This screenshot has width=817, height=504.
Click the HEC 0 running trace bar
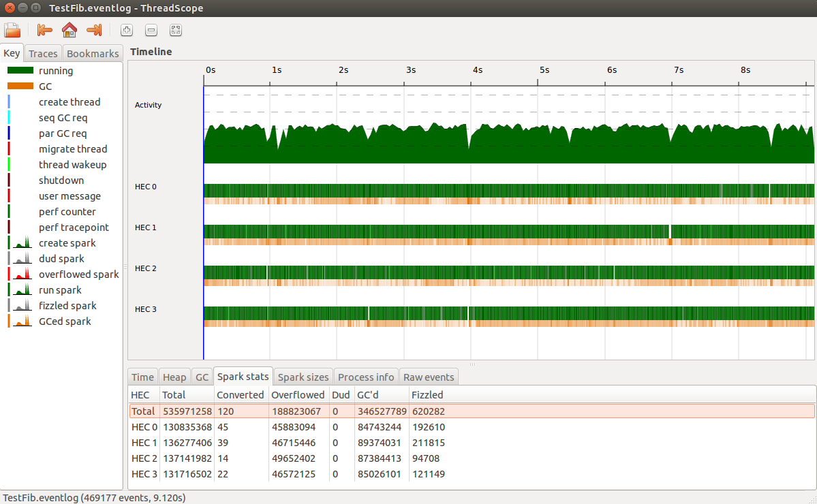pyautogui.click(x=508, y=191)
